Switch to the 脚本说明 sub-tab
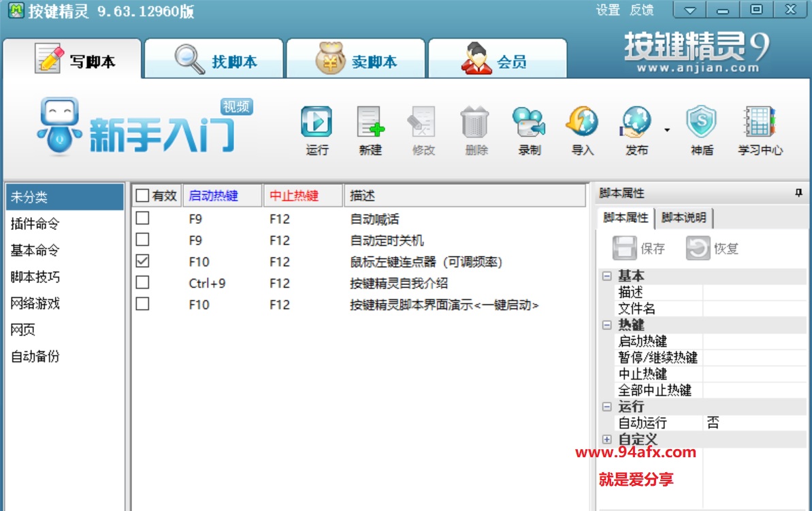Image resolution: width=812 pixels, height=511 pixels. coord(684,218)
